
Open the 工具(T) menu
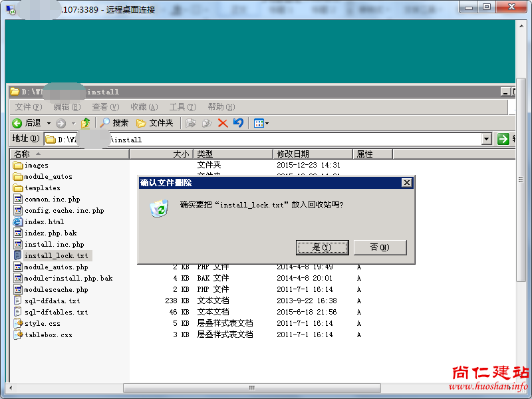(182, 107)
